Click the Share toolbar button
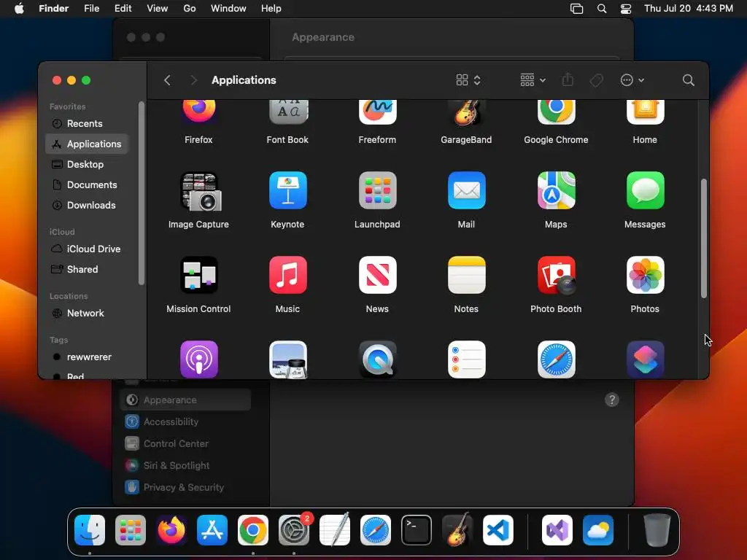 (568, 80)
